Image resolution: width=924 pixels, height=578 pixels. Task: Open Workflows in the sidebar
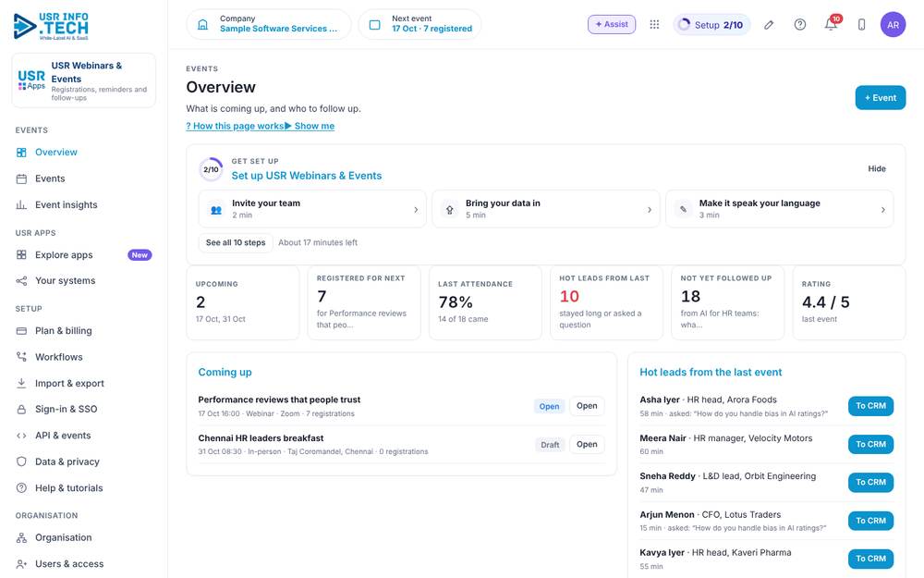pos(84,357)
